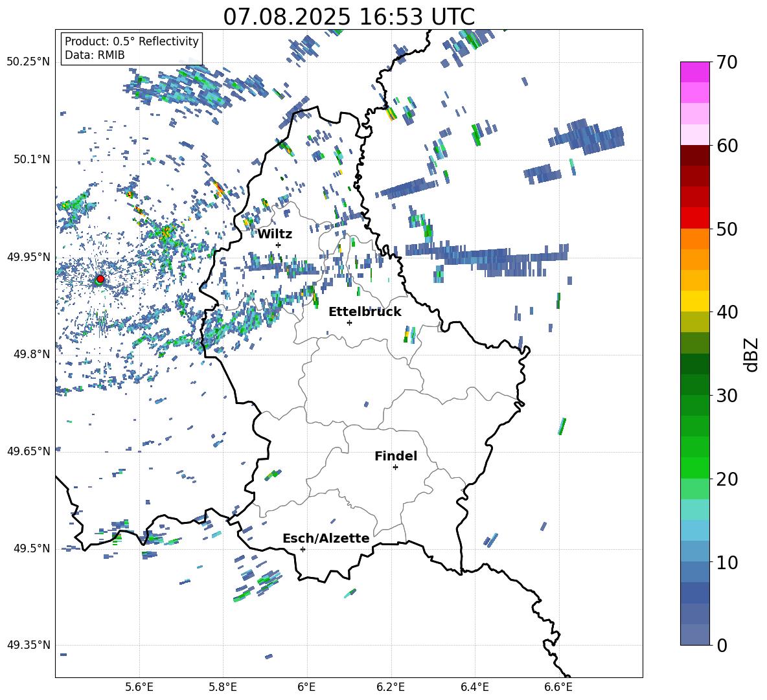Click the Product: 0.5° Reflectivity text
The width and height of the screenshot is (767, 700).
[x=132, y=41]
